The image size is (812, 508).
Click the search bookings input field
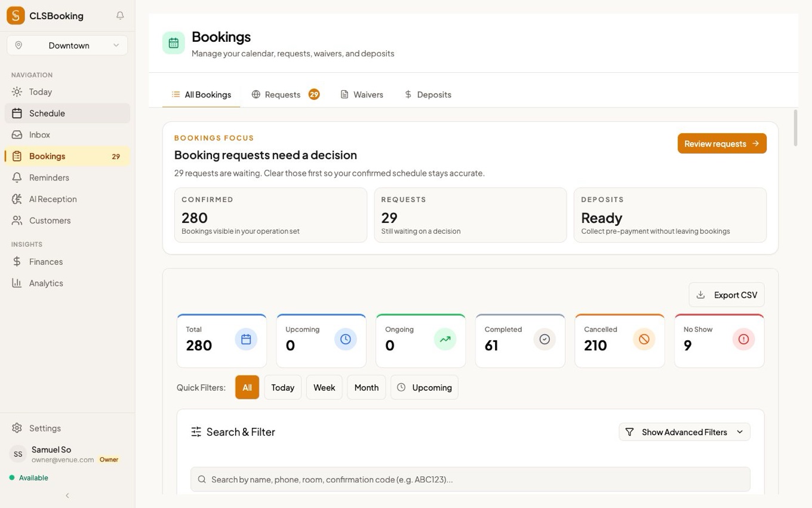click(x=470, y=479)
